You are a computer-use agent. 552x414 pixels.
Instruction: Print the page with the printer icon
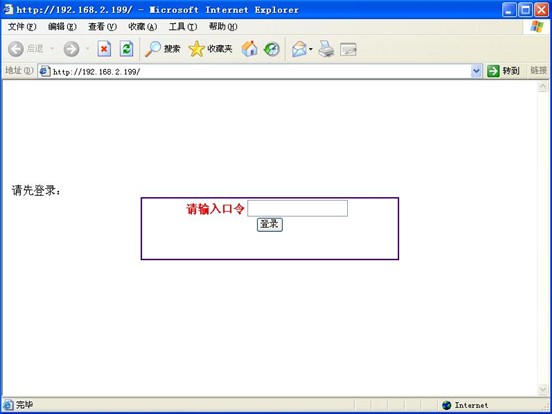[326, 49]
